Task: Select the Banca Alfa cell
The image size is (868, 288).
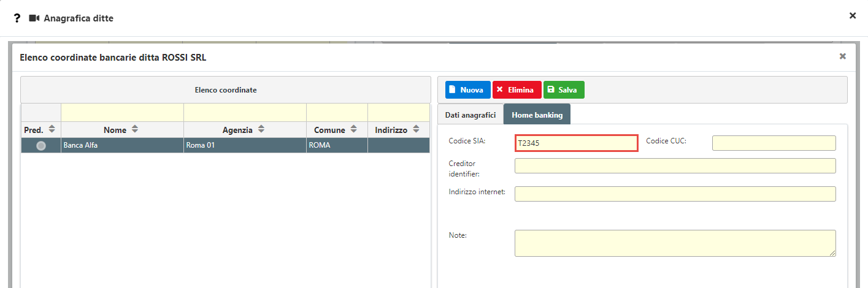Action: click(x=123, y=146)
